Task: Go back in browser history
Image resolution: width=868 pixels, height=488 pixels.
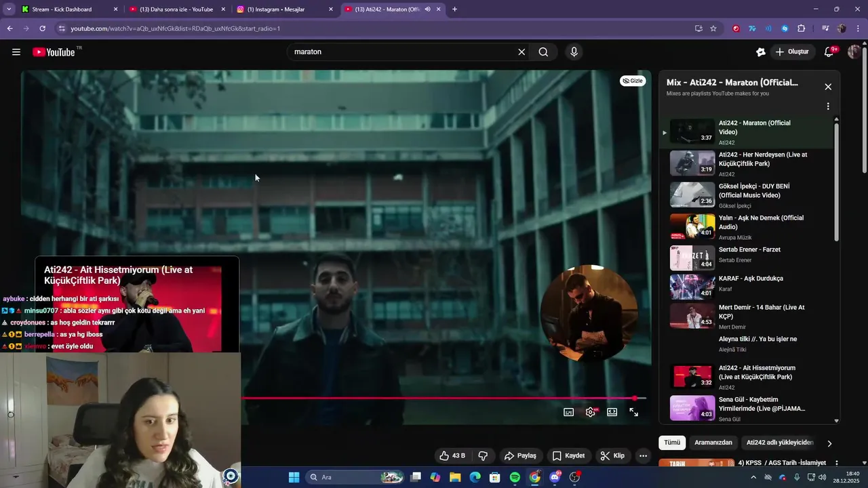Action: coord(9,28)
